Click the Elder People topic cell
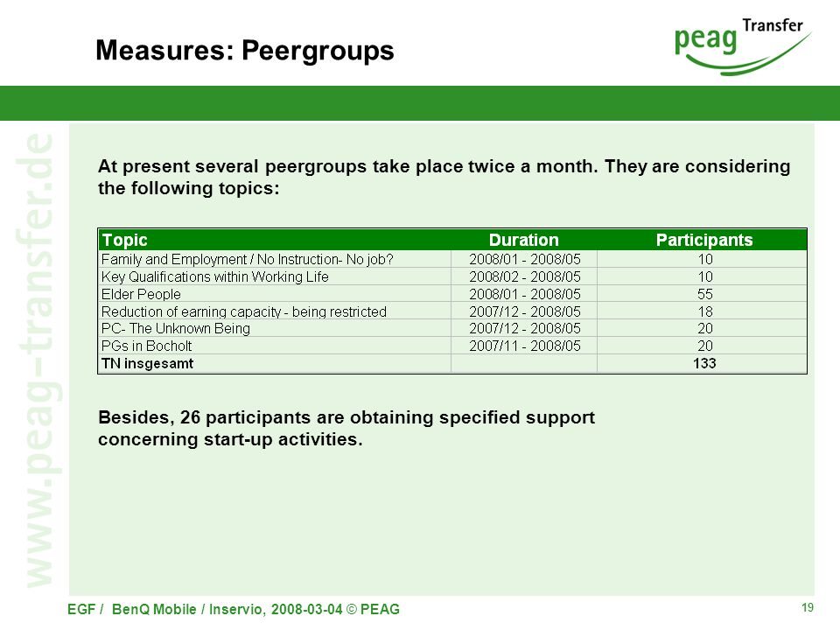840x630 pixels. (x=274, y=294)
